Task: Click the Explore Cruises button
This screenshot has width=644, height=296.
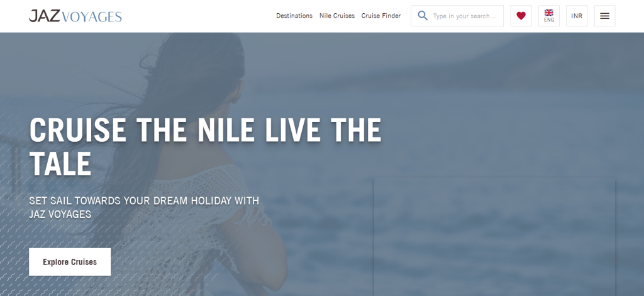Action: 70,262
